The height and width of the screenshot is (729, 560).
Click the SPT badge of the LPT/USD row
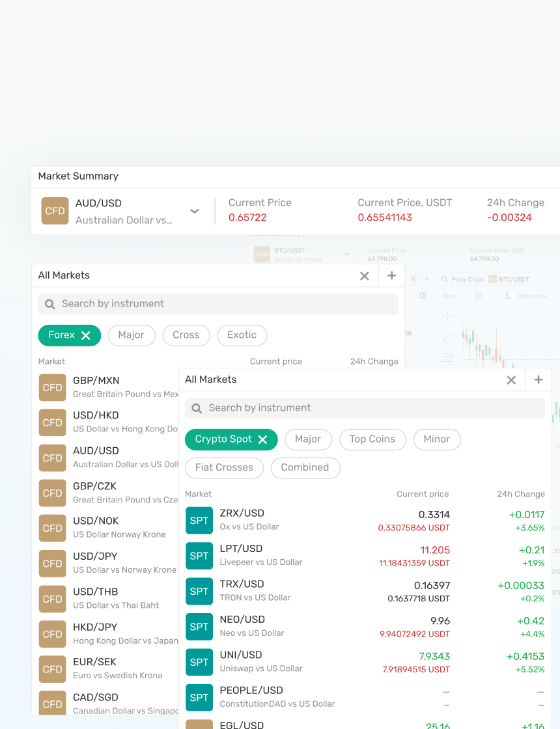[199, 556]
